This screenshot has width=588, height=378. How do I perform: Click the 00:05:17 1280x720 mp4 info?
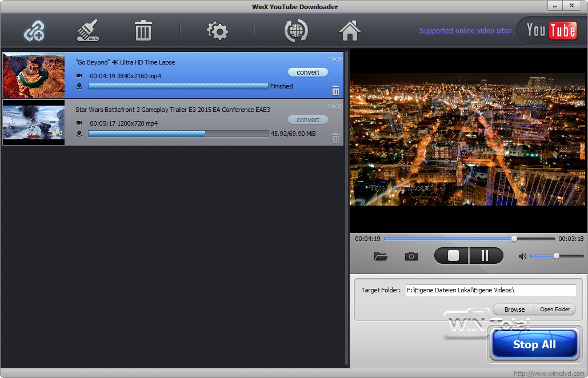click(124, 123)
